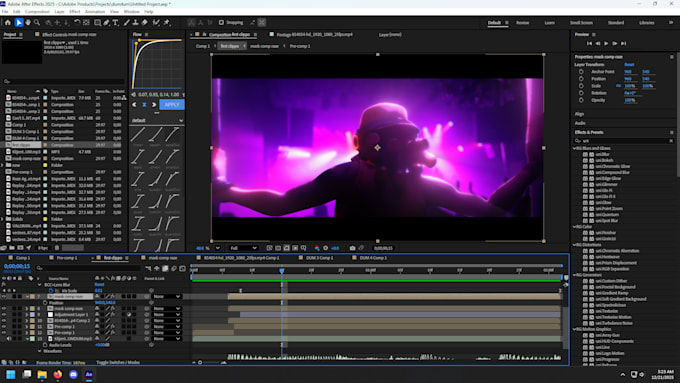The image size is (680, 383).
Task: Click the snapshot camera icon under viewer
Action: (352, 248)
